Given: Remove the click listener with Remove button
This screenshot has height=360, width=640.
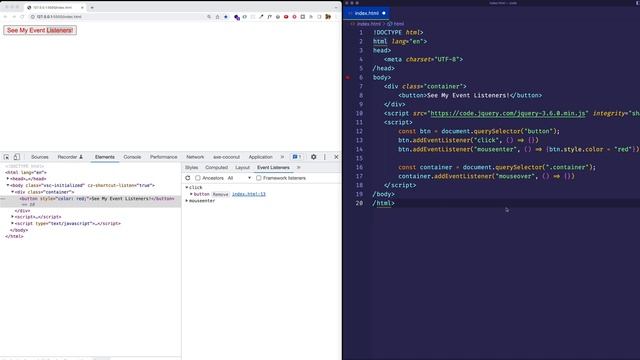Looking at the screenshot, I should click(x=220, y=194).
